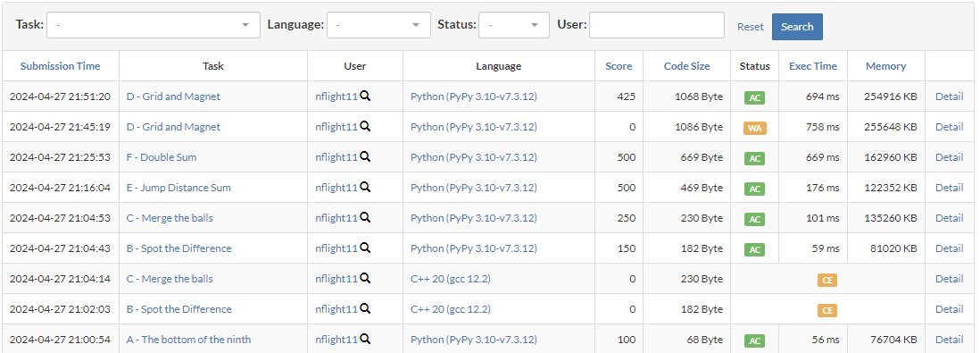Click magnifier icon in A - The bottom of the ninth row

pyautogui.click(x=365, y=340)
